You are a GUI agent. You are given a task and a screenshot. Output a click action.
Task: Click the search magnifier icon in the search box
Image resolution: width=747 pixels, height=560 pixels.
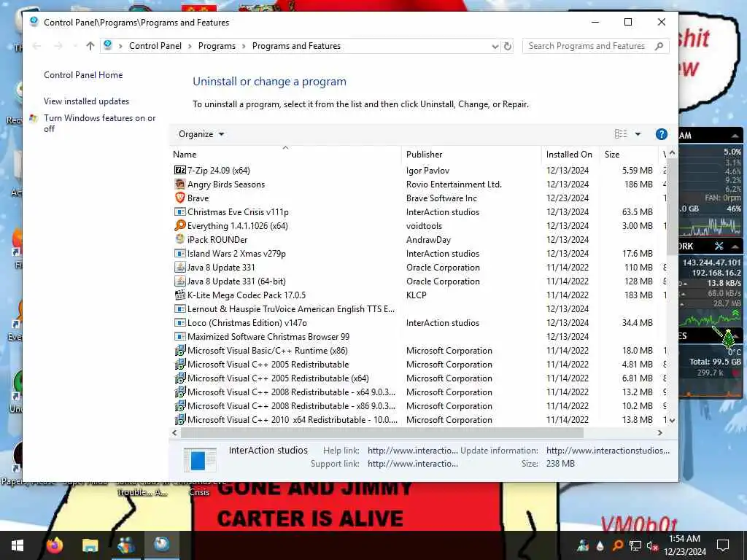[x=659, y=46]
